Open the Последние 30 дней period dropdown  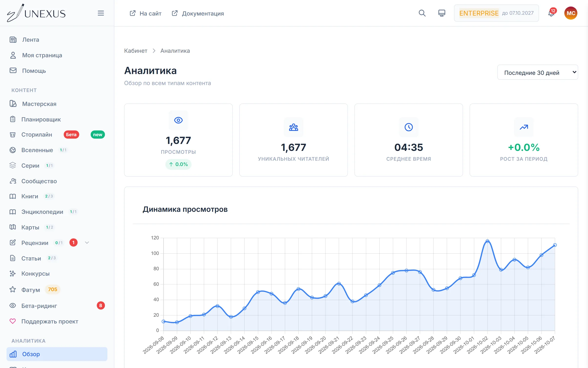point(538,72)
